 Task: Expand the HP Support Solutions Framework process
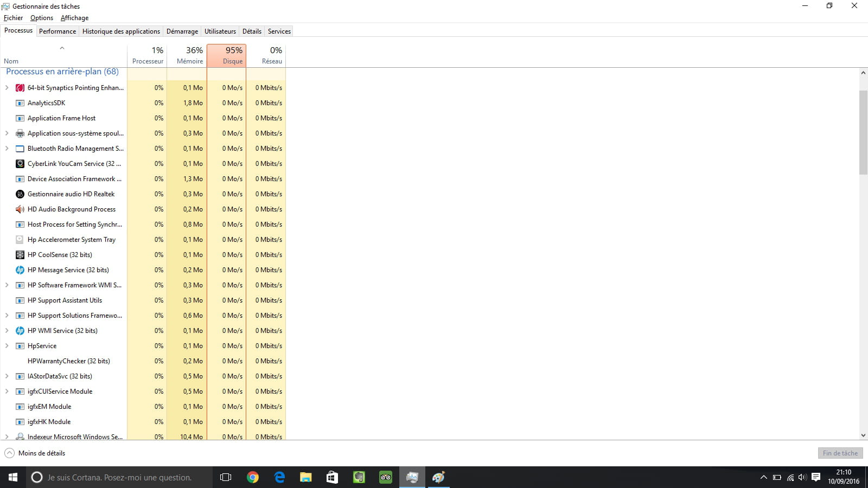(x=7, y=316)
